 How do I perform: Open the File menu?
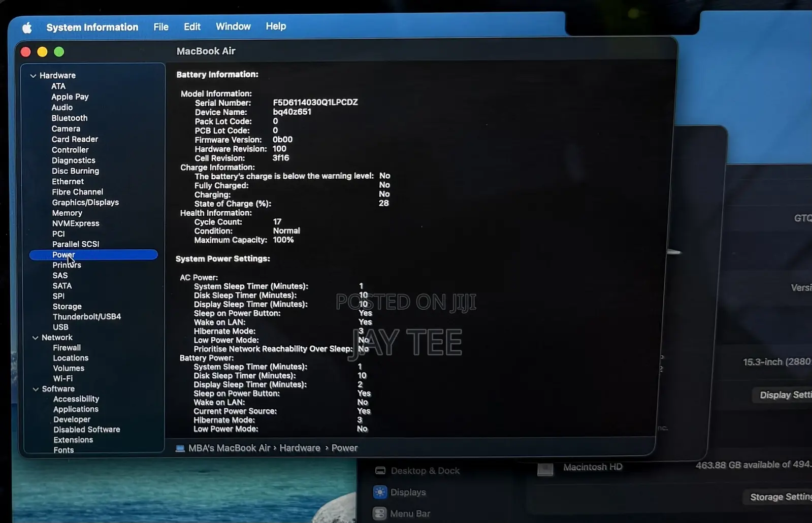coord(161,27)
